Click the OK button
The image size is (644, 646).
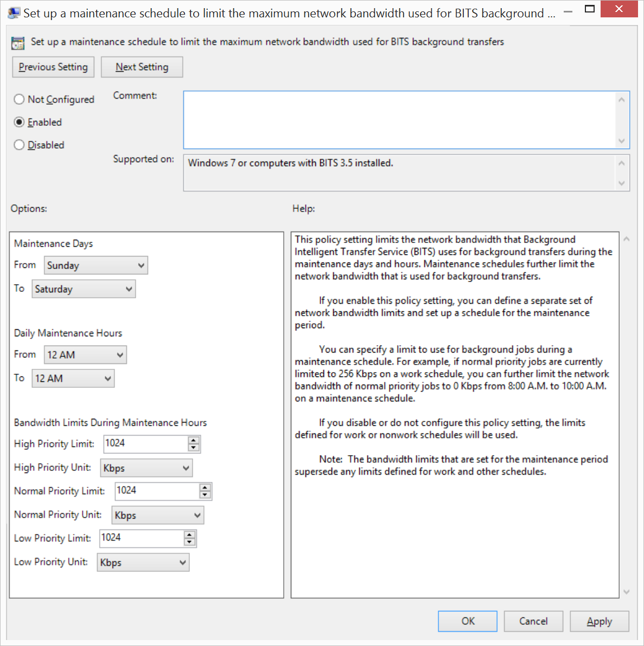point(467,621)
